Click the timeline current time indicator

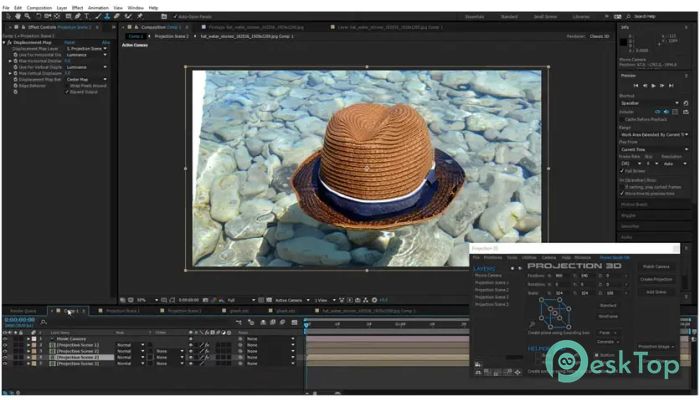(306, 325)
